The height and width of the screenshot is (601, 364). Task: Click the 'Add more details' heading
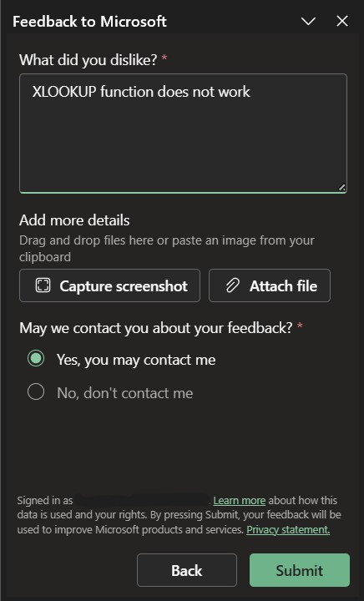[x=74, y=220]
